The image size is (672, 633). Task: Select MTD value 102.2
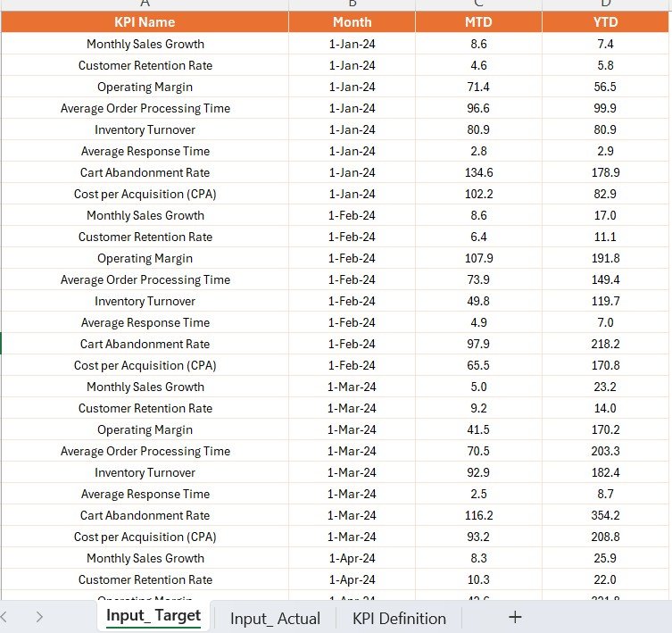click(478, 194)
